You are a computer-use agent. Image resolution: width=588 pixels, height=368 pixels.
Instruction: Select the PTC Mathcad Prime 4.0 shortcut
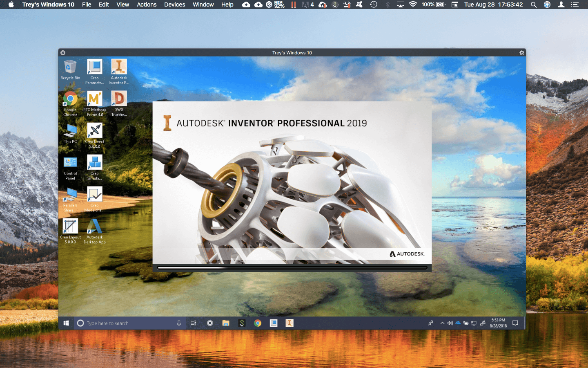click(x=95, y=103)
